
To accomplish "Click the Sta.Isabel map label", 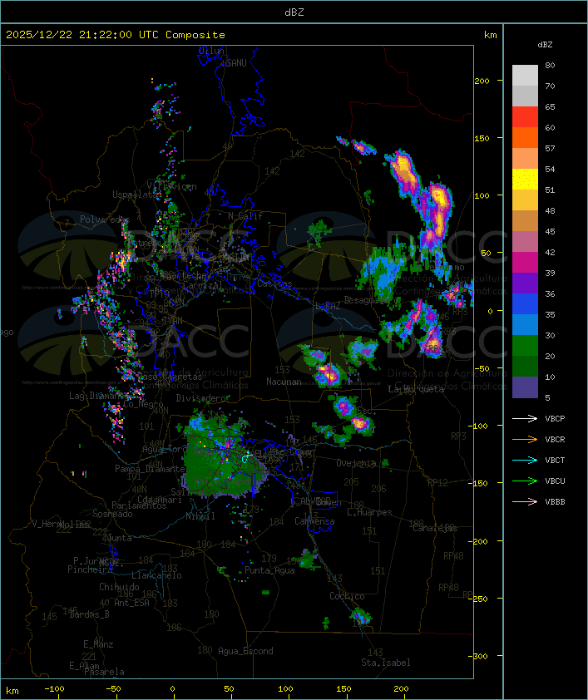I will click(386, 663).
